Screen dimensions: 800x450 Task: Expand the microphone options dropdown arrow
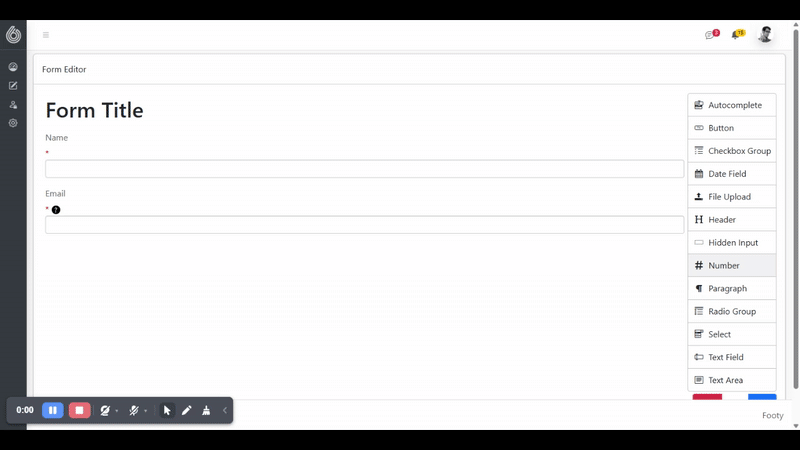[x=145, y=411]
